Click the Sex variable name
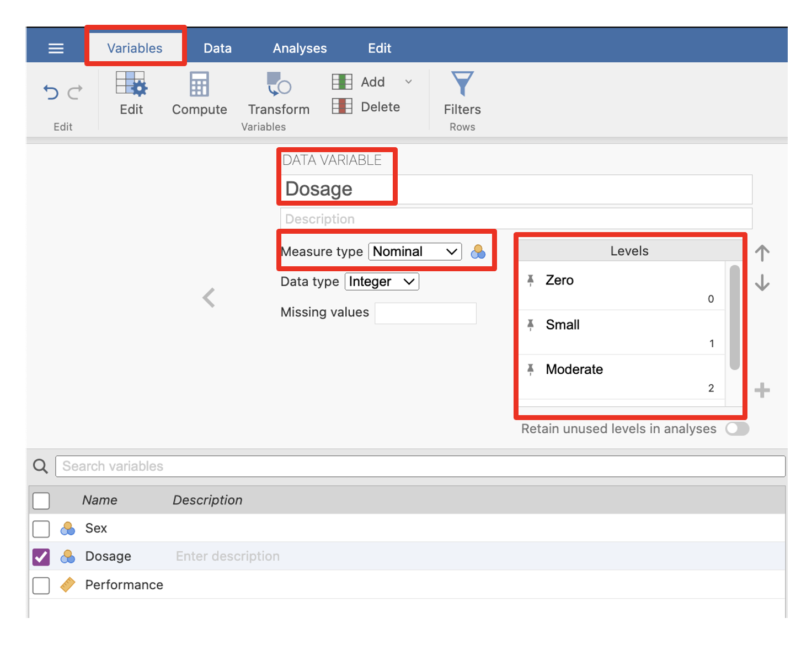 point(96,528)
